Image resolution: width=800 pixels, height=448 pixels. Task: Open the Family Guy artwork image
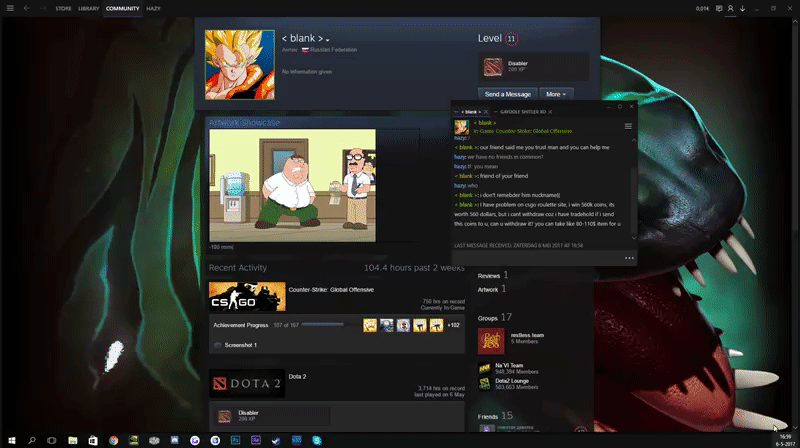click(x=292, y=185)
